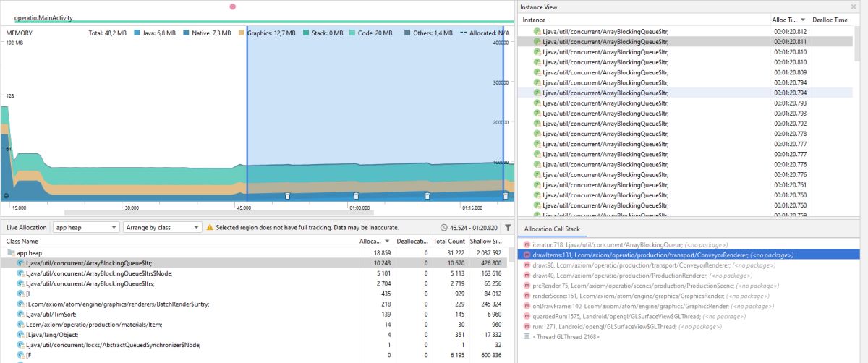Click the app heap folder icon
Image resolution: width=868 pixels, height=363 pixels.
click(x=11, y=252)
